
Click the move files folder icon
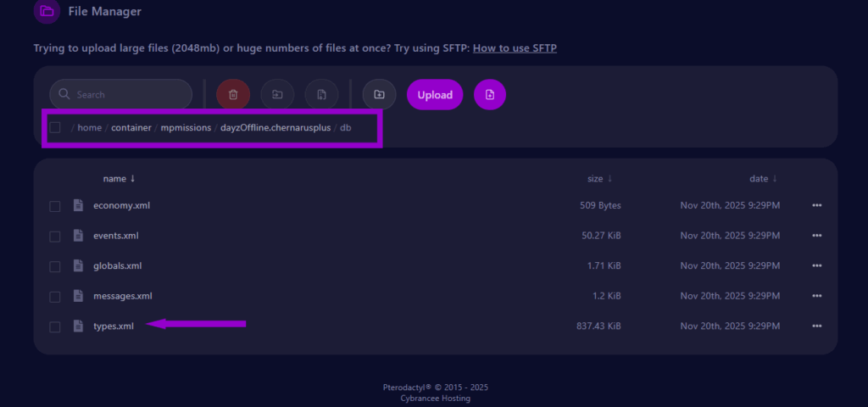point(277,95)
